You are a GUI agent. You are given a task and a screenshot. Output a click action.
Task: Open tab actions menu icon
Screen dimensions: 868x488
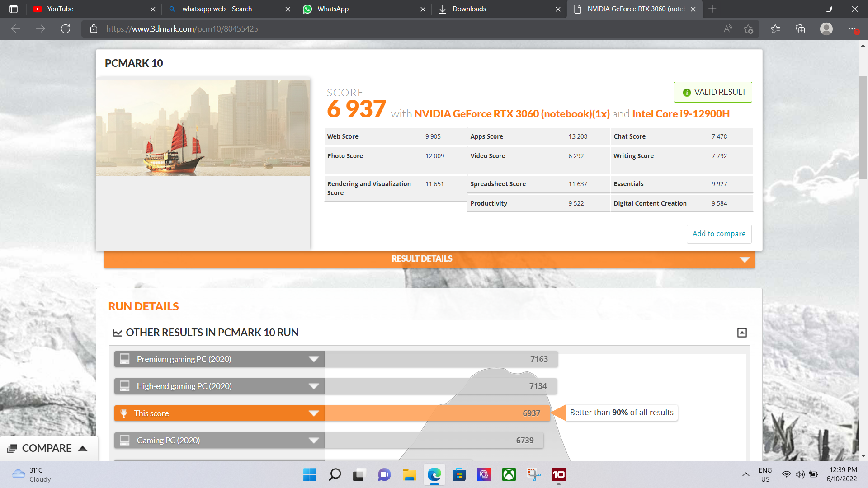pyautogui.click(x=14, y=9)
